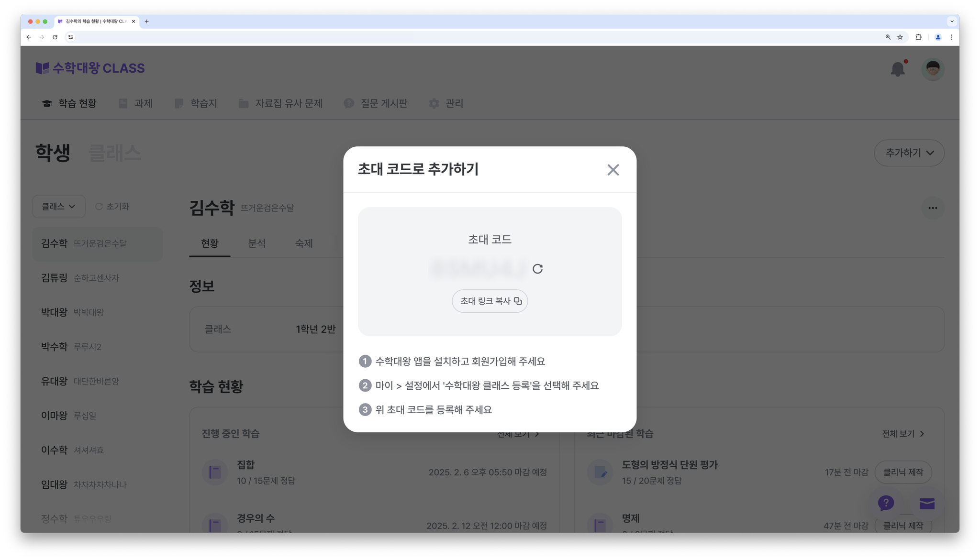The image size is (980, 560).
Task: Open the 과제 menu
Action: click(135, 103)
